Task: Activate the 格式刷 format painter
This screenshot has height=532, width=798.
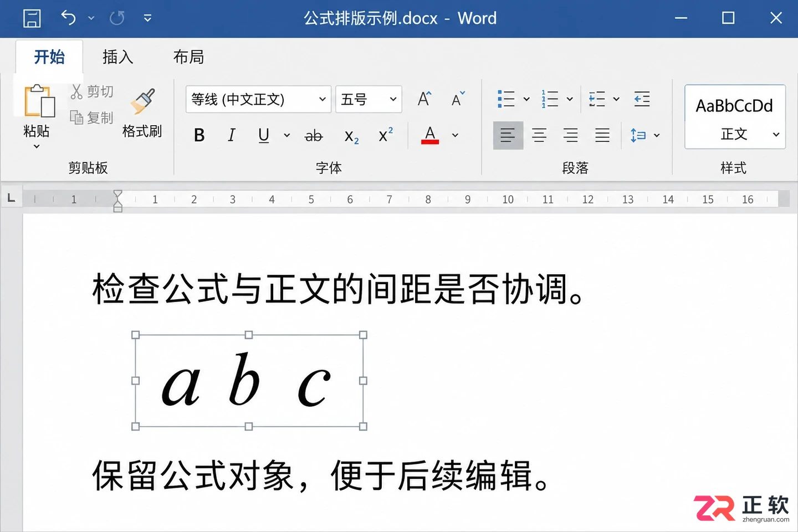Action: point(142,114)
